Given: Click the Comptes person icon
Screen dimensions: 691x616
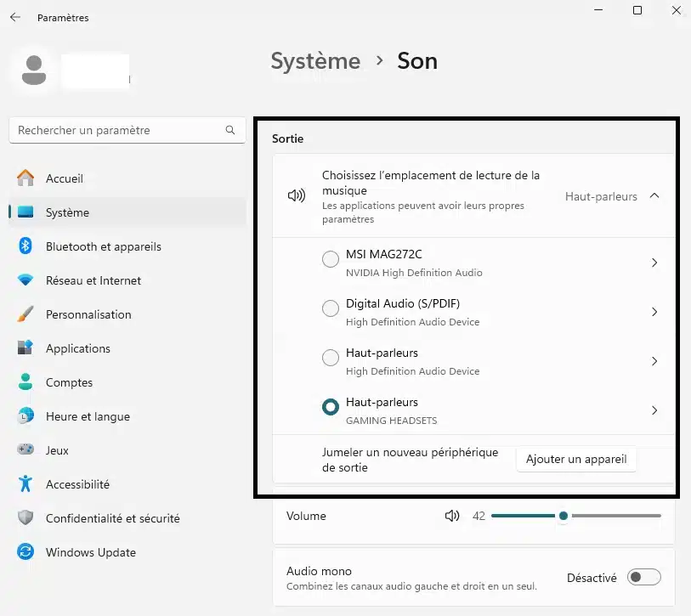Looking at the screenshot, I should coord(25,381).
